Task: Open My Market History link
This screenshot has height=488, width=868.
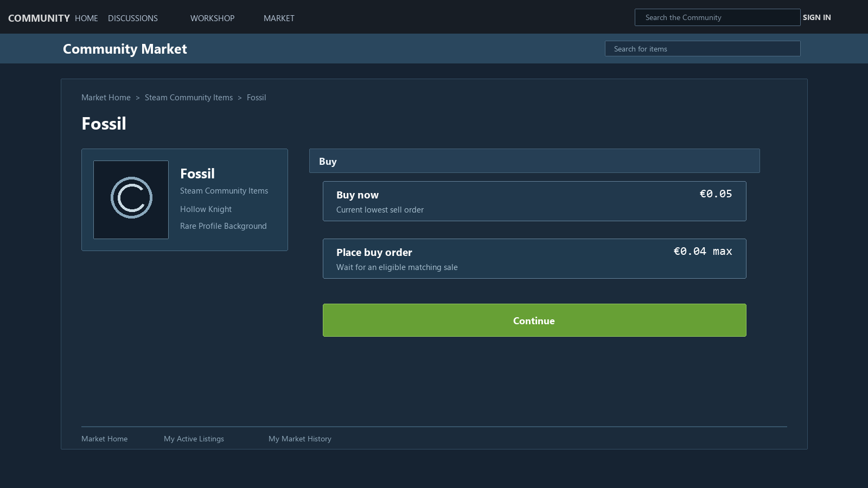Action: (299, 439)
